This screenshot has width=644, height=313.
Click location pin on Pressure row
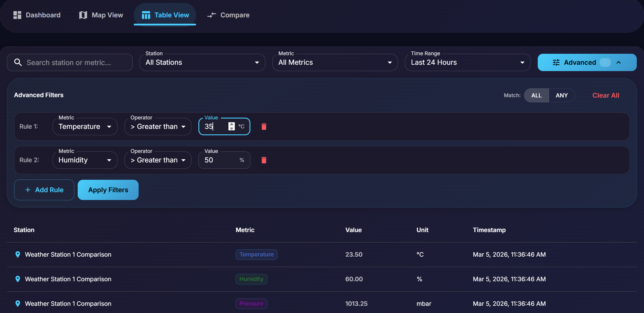coord(18,303)
